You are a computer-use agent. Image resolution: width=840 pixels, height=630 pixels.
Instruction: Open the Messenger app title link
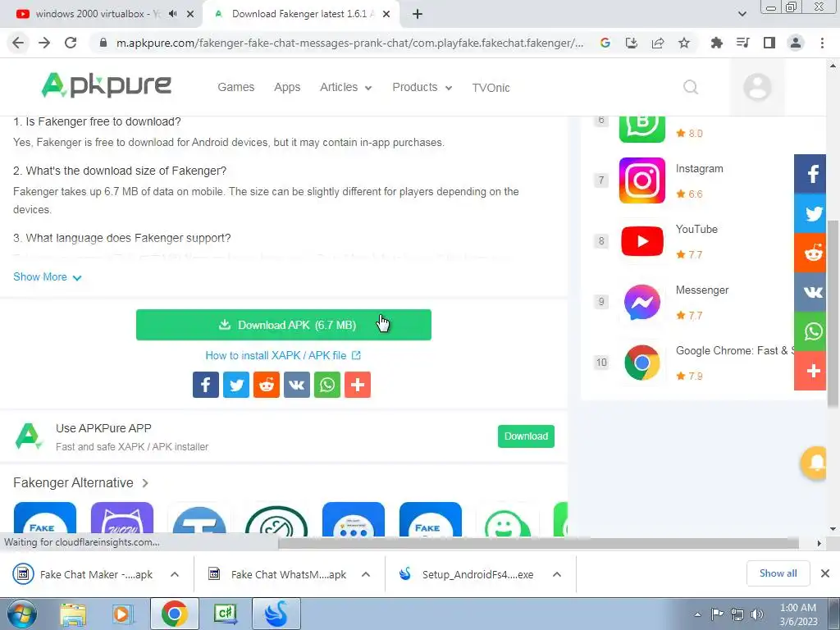pyautogui.click(x=702, y=290)
